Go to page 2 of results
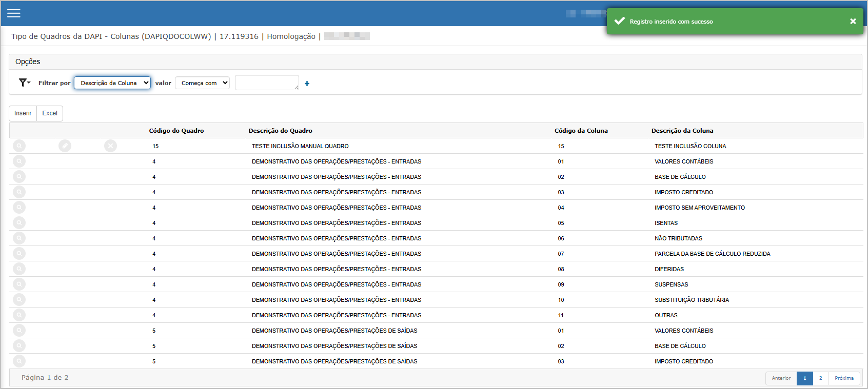The image size is (868, 389). point(820,378)
